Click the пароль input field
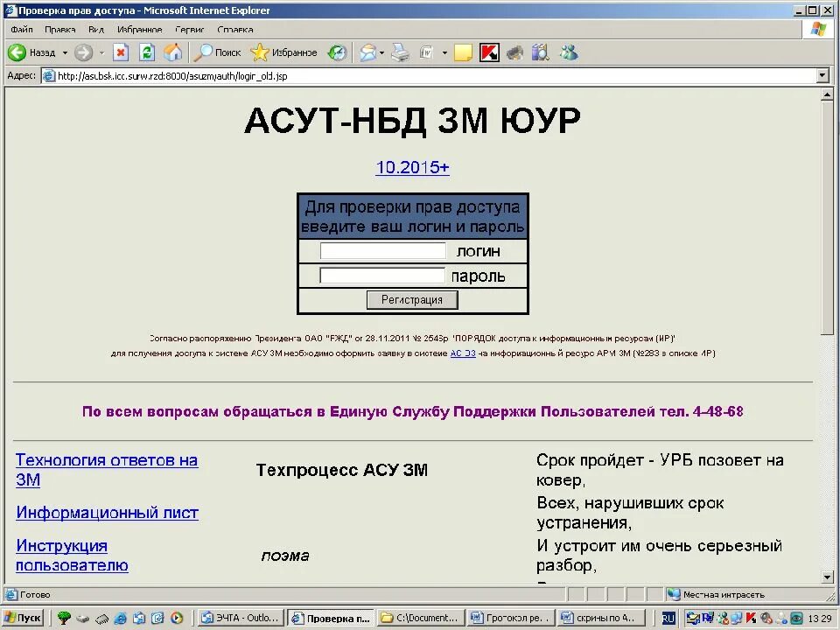 382,276
